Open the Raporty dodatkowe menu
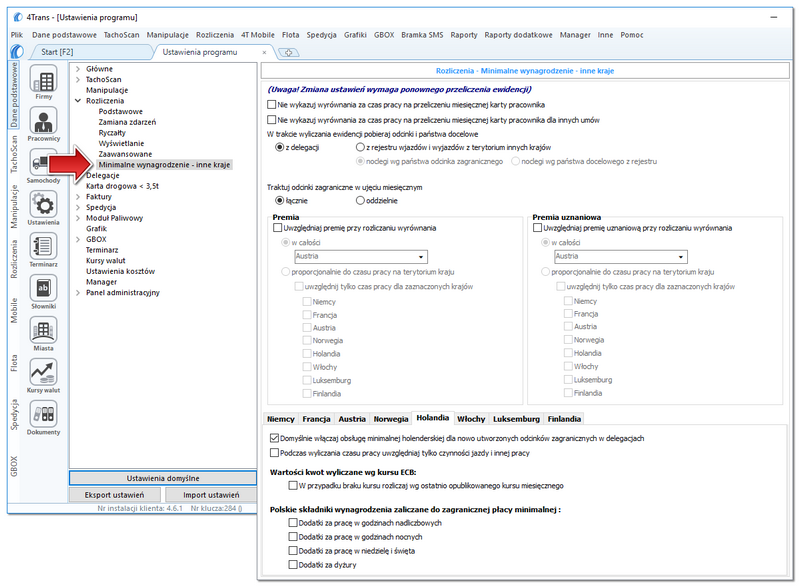800x587 pixels. point(518,35)
